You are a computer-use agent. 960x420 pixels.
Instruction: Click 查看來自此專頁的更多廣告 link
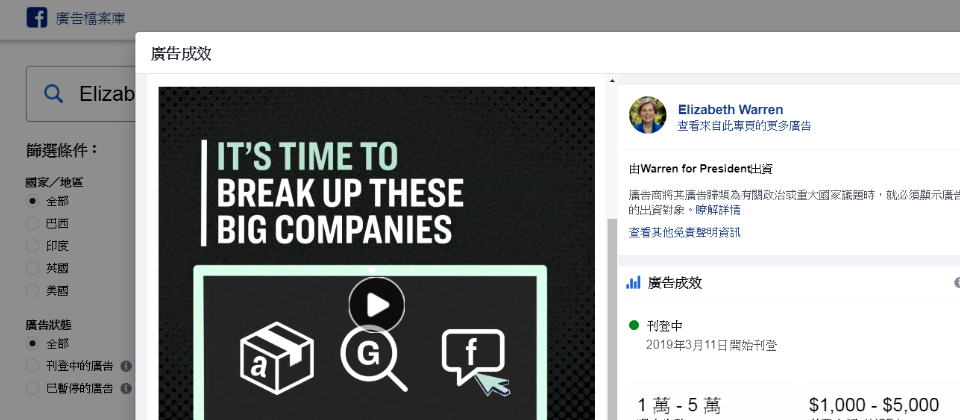(x=744, y=126)
